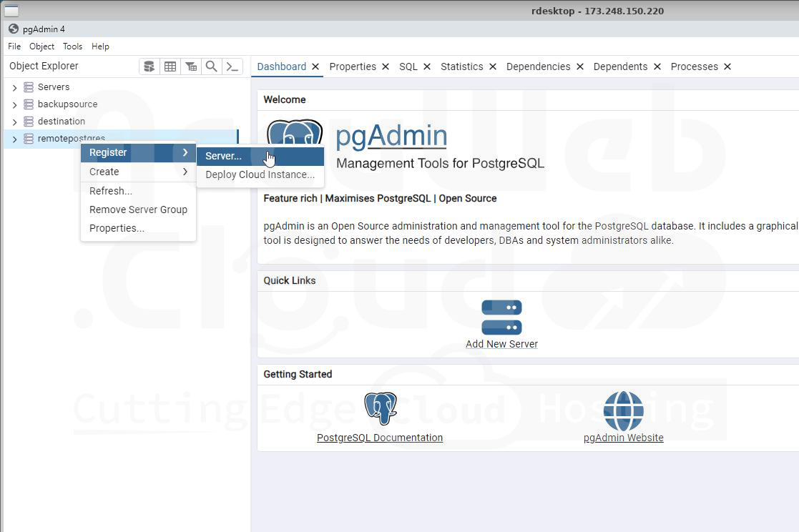This screenshot has width=799, height=532.
Task: Click the Add New Server icon
Action: [501, 317]
